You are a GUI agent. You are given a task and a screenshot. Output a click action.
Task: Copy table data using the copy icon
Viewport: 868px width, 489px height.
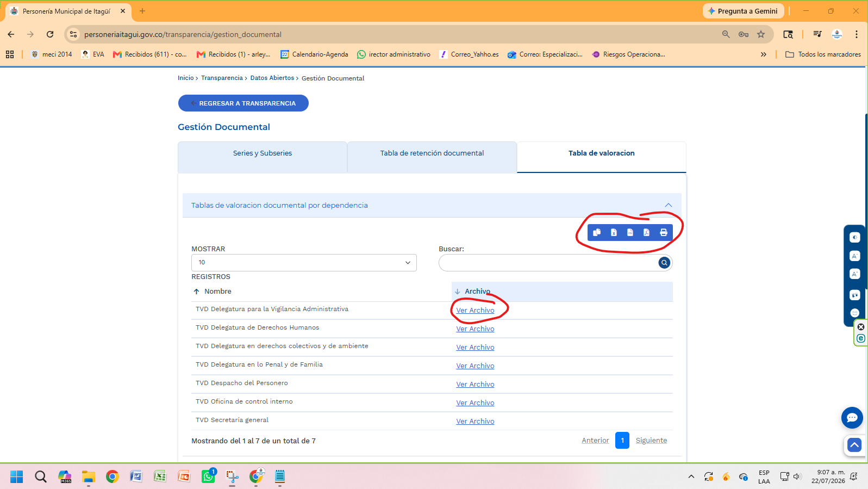pos(597,232)
